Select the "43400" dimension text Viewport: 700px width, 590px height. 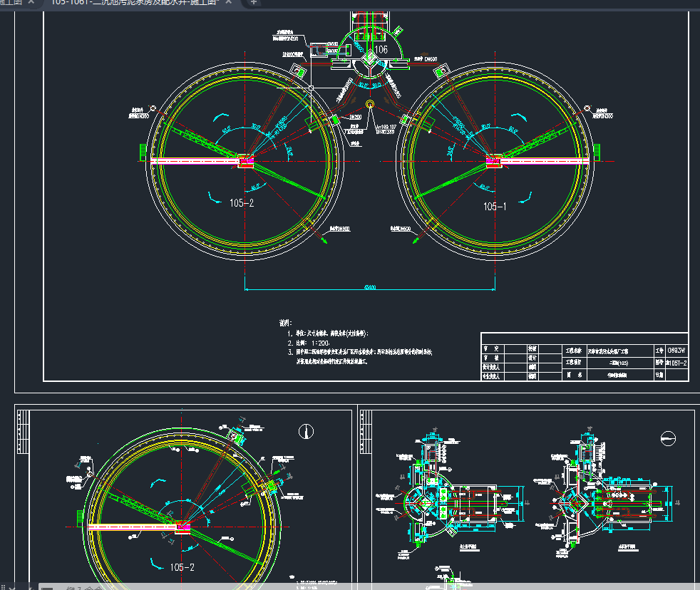click(x=370, y=287)
